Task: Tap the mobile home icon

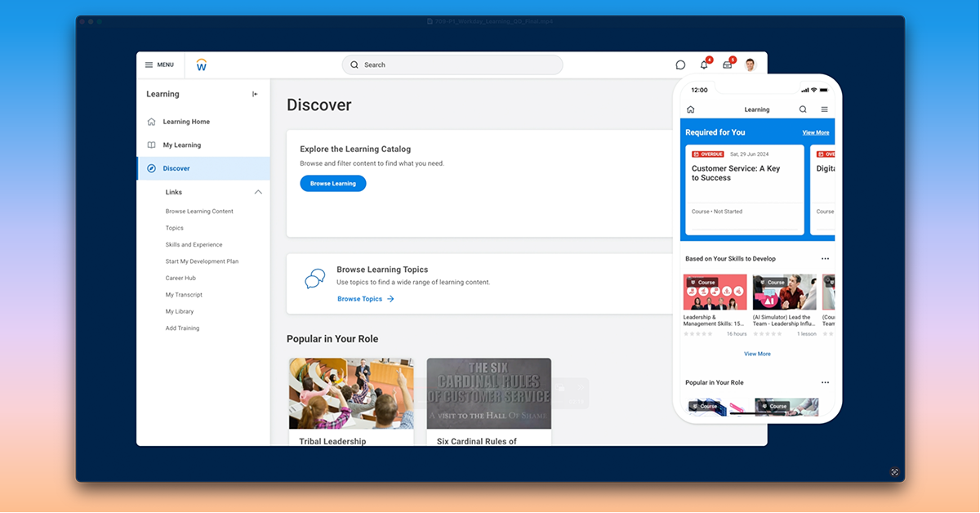Action: coord(690,109)
